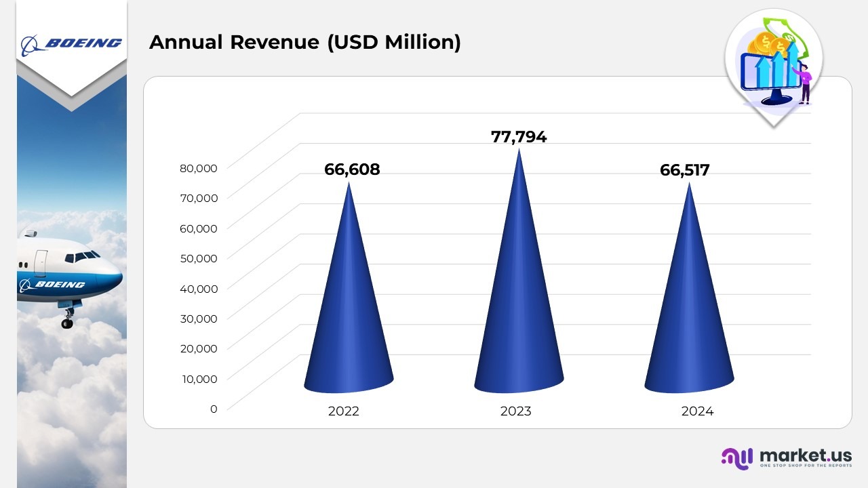This screenshot has height=488, width=868.
Task: Click the 2023 x-axis label
Action: [516, 411]
